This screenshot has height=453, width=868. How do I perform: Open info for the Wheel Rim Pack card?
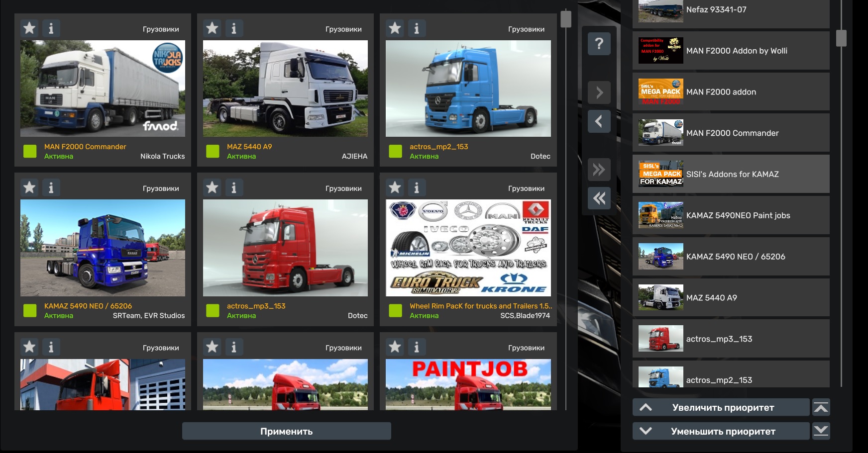point(416,187)
